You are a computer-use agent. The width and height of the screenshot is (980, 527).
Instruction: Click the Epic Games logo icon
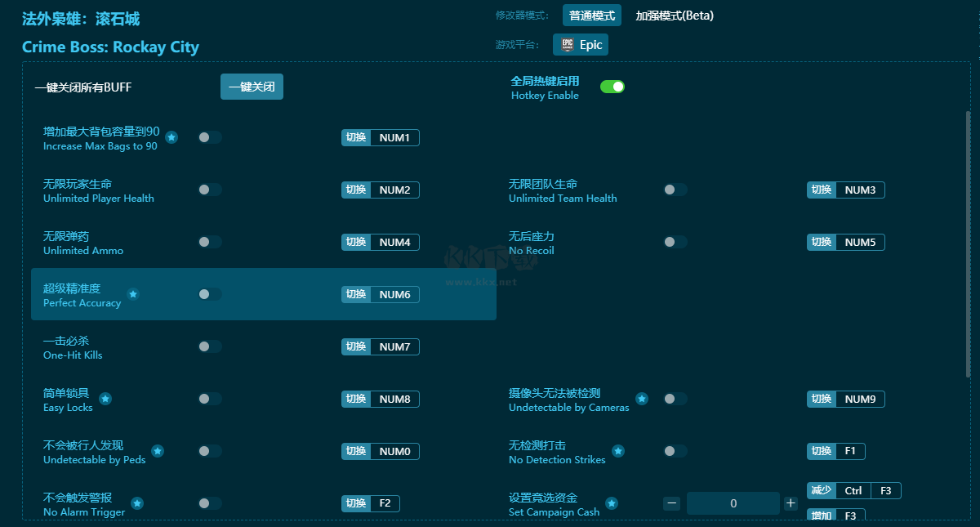pyautogui.click(x=567, y=45)
